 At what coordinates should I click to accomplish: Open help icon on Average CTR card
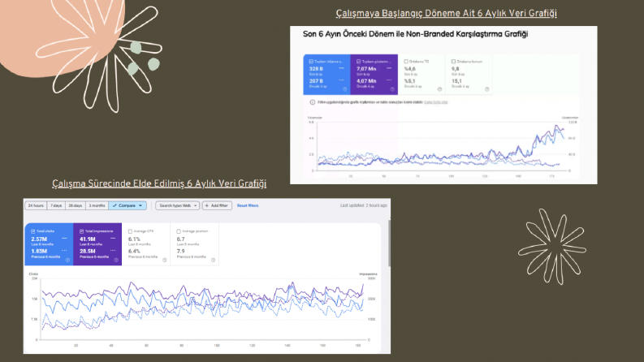click(165, 261)
